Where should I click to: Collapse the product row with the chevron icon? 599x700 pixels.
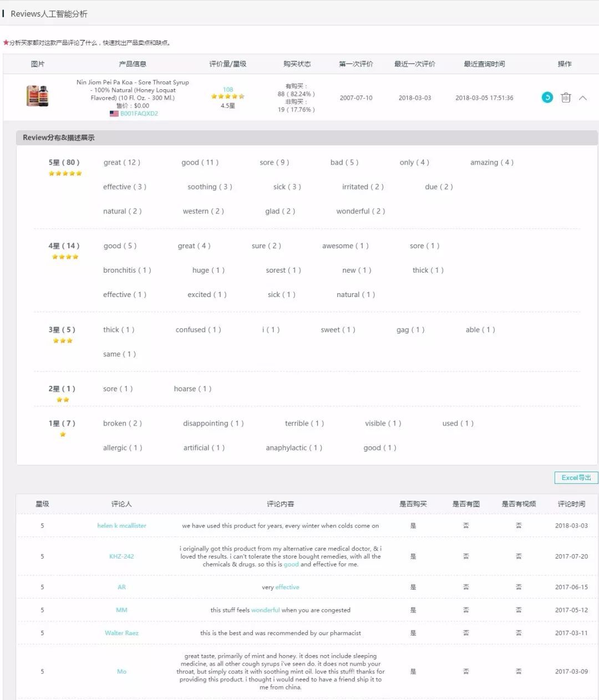pyautogui.click(x=583, y=98)
